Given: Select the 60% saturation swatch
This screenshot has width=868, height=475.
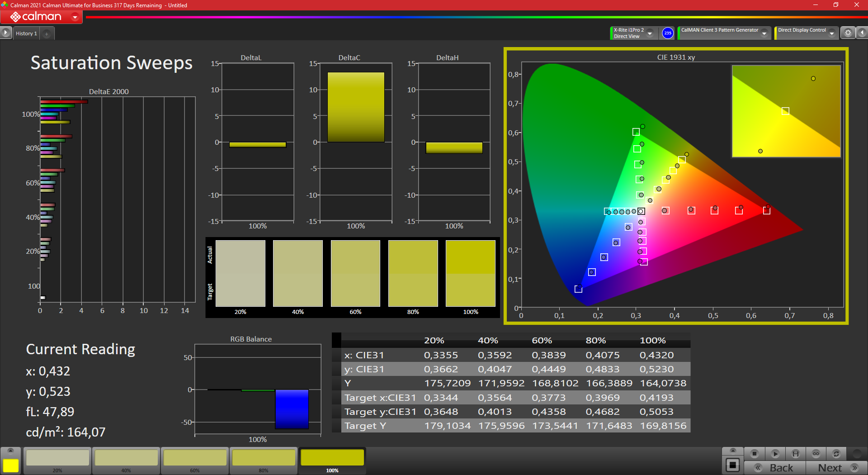Looking at the screenshot, I should coord(195,460).
